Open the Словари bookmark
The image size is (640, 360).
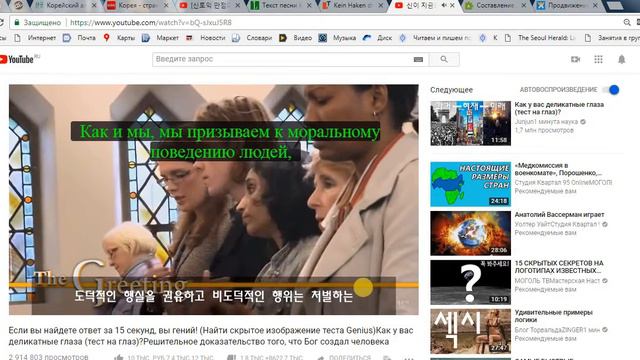252,38
